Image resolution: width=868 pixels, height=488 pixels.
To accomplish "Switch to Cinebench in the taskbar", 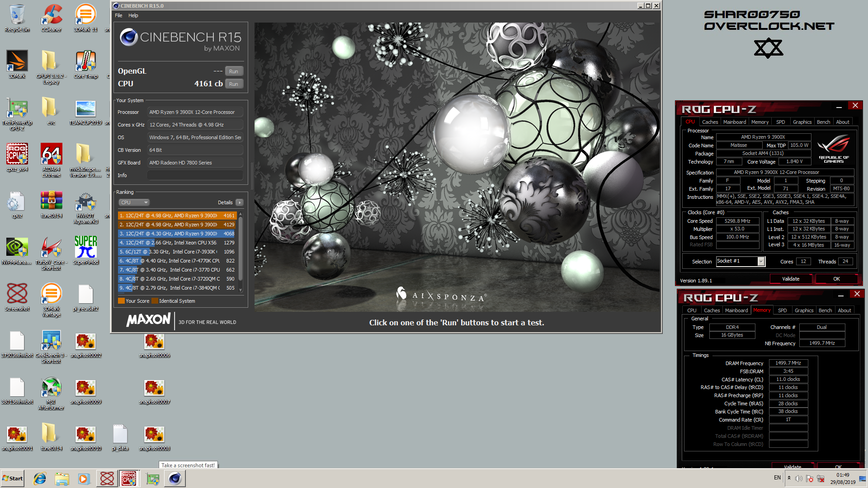I will click(175, 479).
